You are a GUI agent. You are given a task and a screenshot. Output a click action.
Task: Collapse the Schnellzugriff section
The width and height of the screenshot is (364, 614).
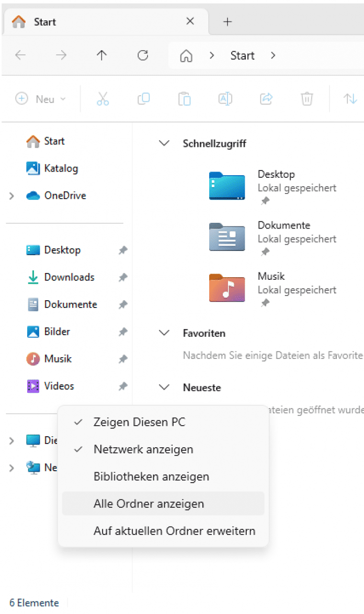coord(164,143)
